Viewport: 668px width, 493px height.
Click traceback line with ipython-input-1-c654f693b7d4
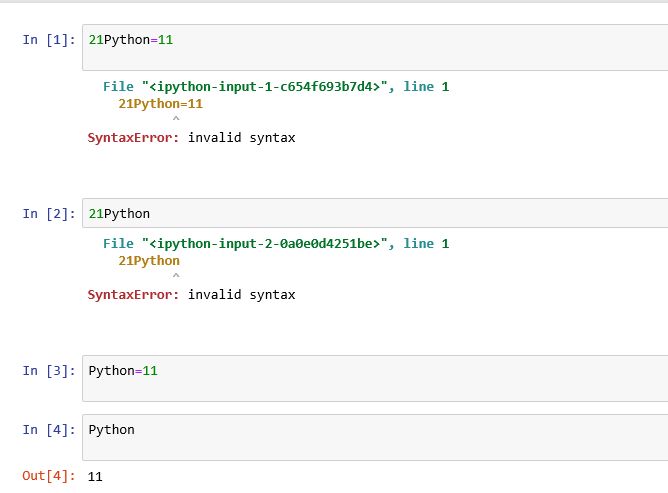(x=276, y=86)
